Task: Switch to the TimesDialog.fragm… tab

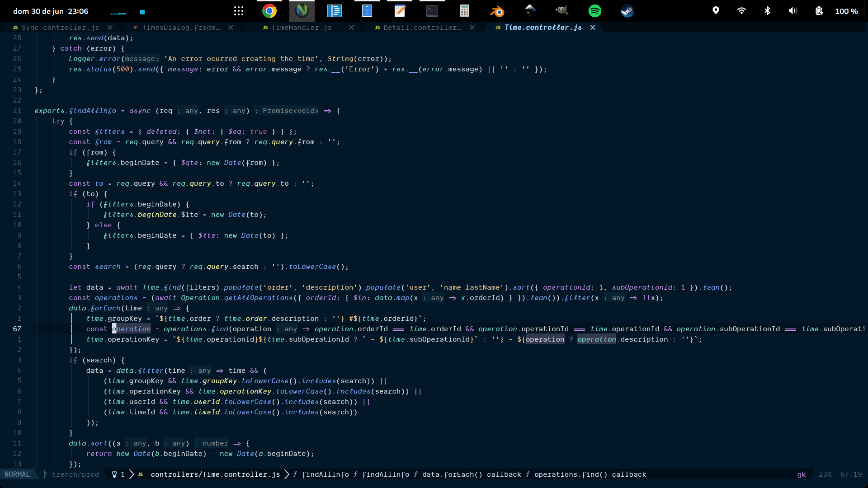Action: [181, 28]
